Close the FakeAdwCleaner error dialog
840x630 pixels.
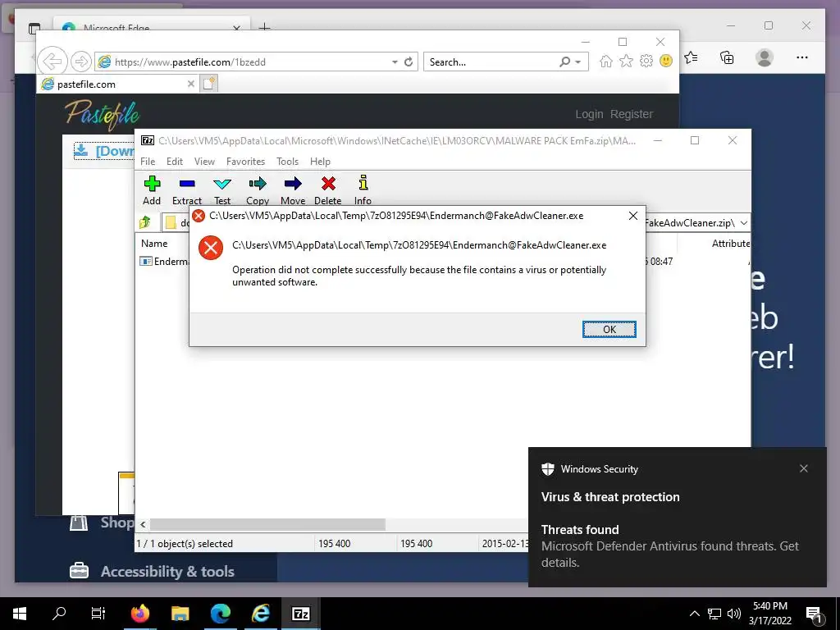[632, 216]
